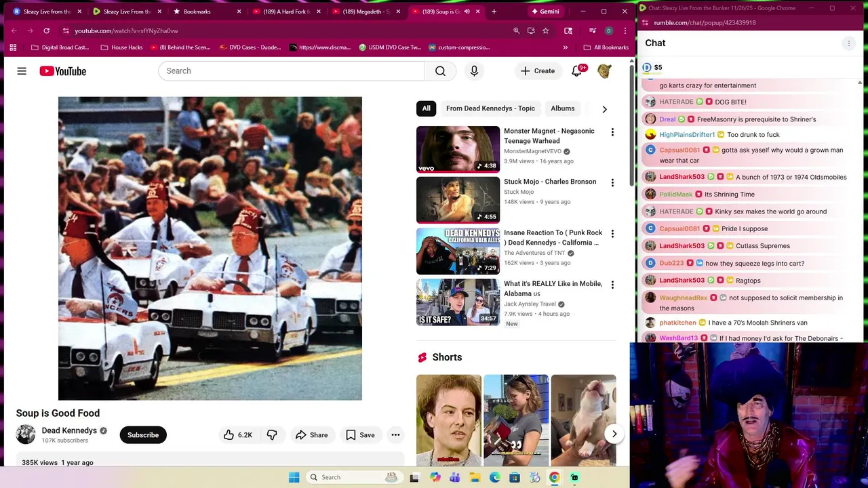The width and height of the screenshot is (868, 488).
Task: Click the YouTube search input field
Action: (x=292, y=71)
